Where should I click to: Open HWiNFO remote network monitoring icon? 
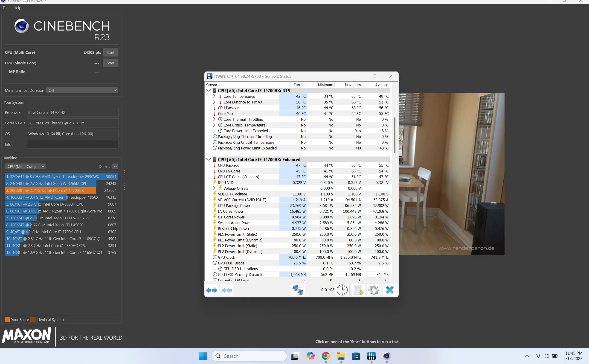pos(298,290)
